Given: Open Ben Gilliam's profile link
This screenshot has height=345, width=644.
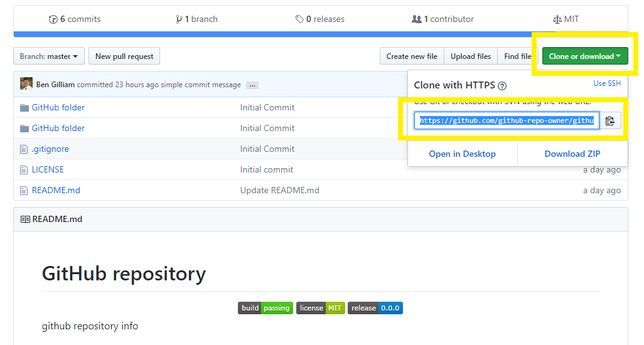Looking at the screenshot, I should tap(55, 85).
